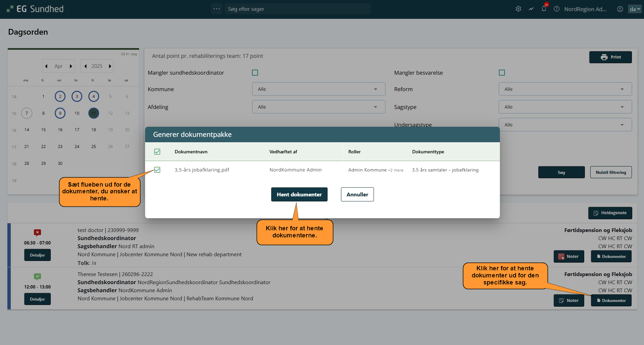Open Noter for test doctor case
Screen dimensions: 644x345
point(569,256)
